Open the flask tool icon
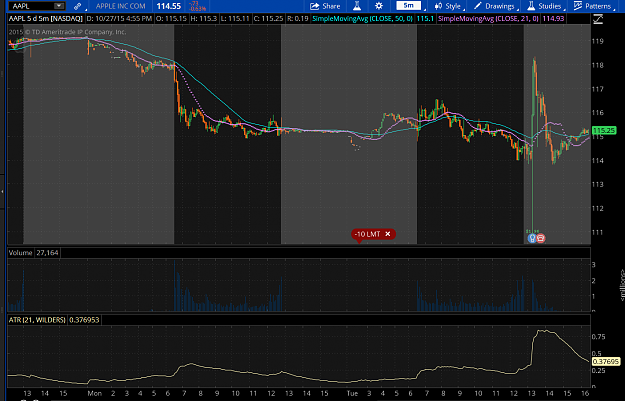The height and width of the screenshot is (401, 625). coord(357,6)
